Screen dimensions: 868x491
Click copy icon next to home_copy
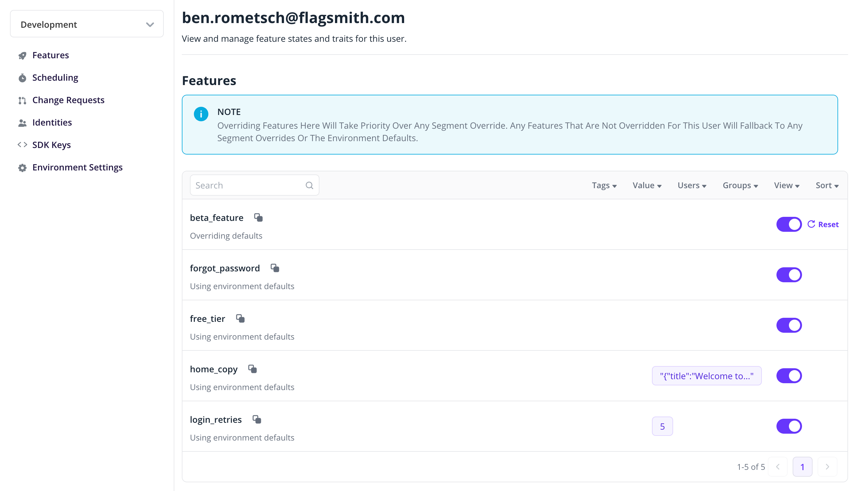pyautogui.click(x=252, y=369)
